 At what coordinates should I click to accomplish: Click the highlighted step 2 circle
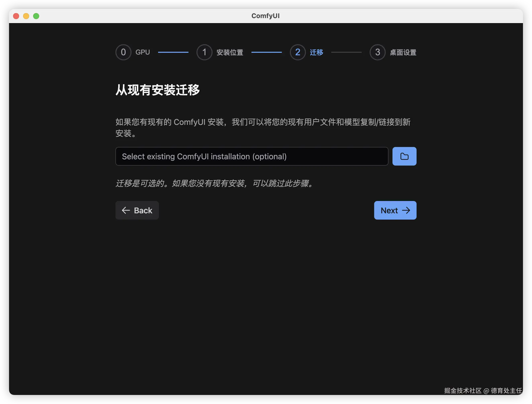pos(298,52)
